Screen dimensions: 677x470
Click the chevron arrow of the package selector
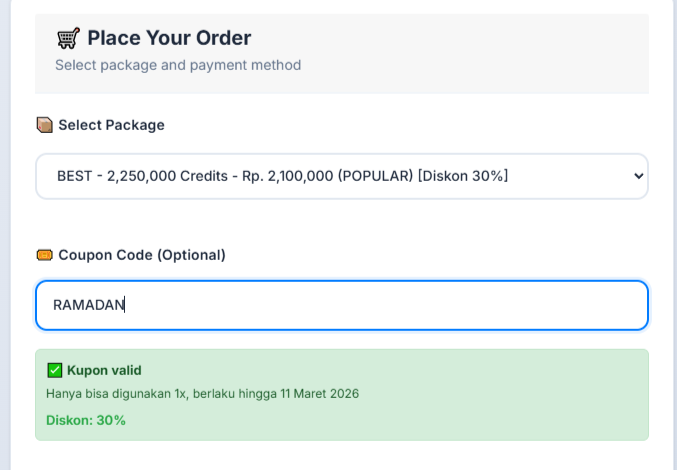click(639, 176)
